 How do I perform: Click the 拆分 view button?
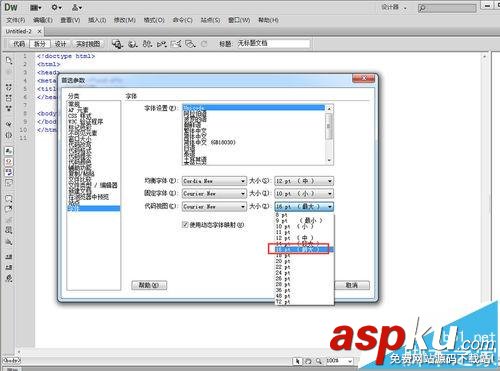click(40, 44)
